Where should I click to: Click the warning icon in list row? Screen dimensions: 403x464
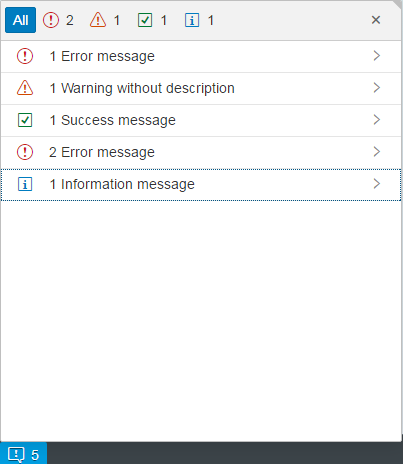click(25, 88)
